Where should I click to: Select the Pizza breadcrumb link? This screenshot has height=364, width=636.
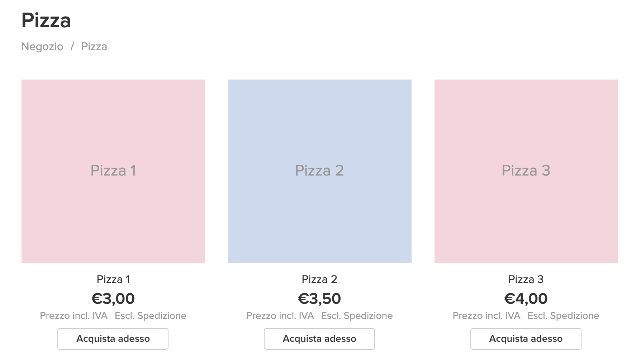point(94,46)
